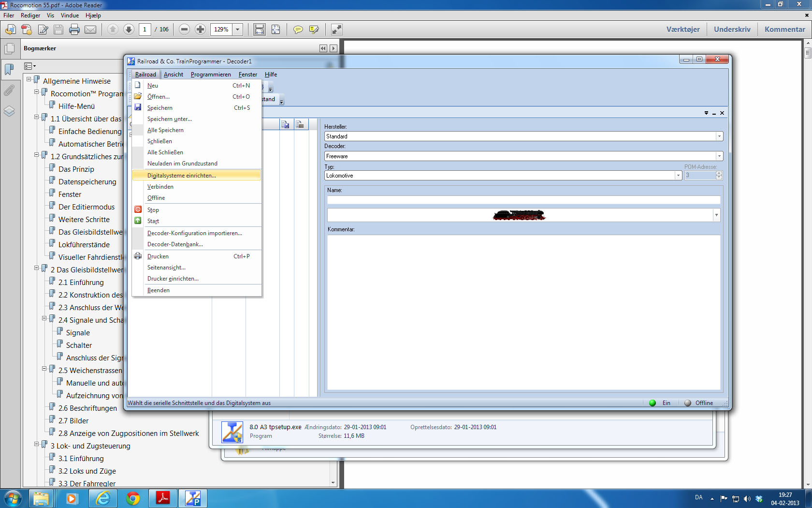This screenshot has width=812, height=508.
Task: Click the email envelope icon in Reader toolbar
Action: click(90, 30)
